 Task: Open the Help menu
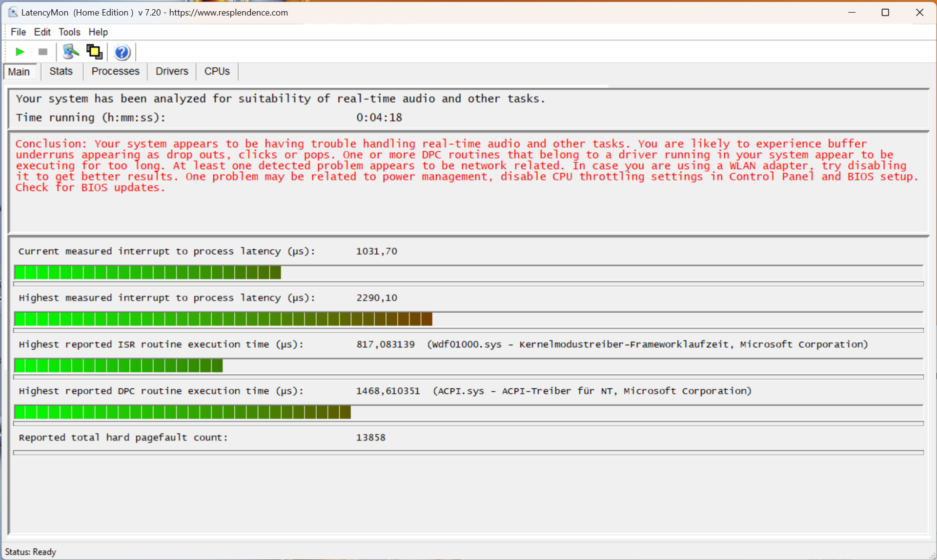coord(98,32)
